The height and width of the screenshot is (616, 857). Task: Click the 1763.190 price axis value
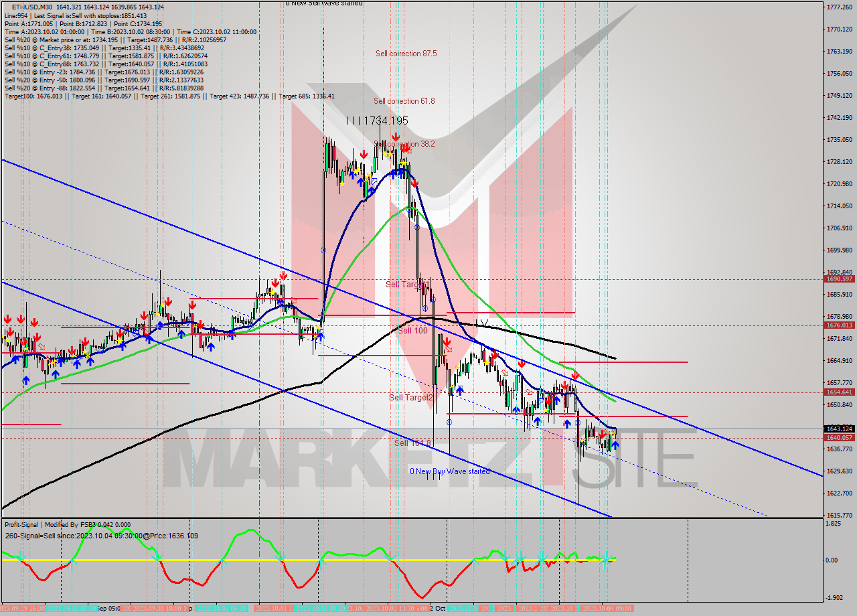pyautogui.click(x=839, y=51)
